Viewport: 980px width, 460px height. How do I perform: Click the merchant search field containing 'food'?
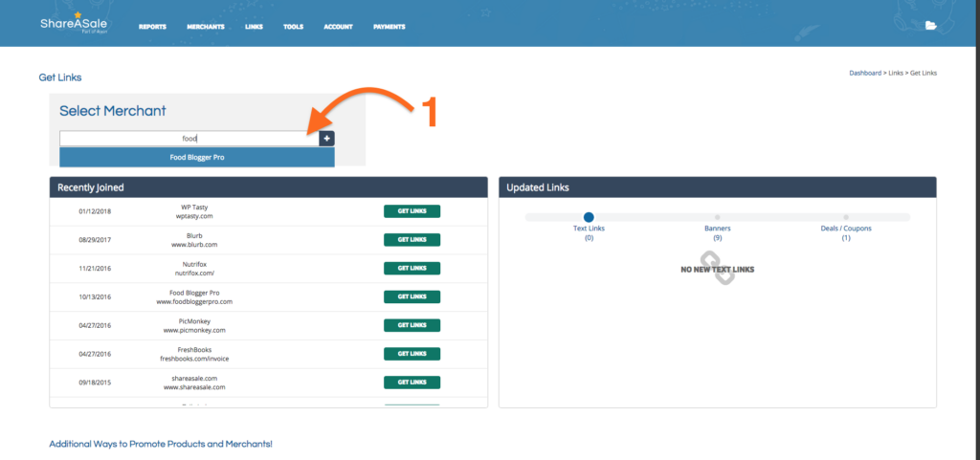click(189, 139)
